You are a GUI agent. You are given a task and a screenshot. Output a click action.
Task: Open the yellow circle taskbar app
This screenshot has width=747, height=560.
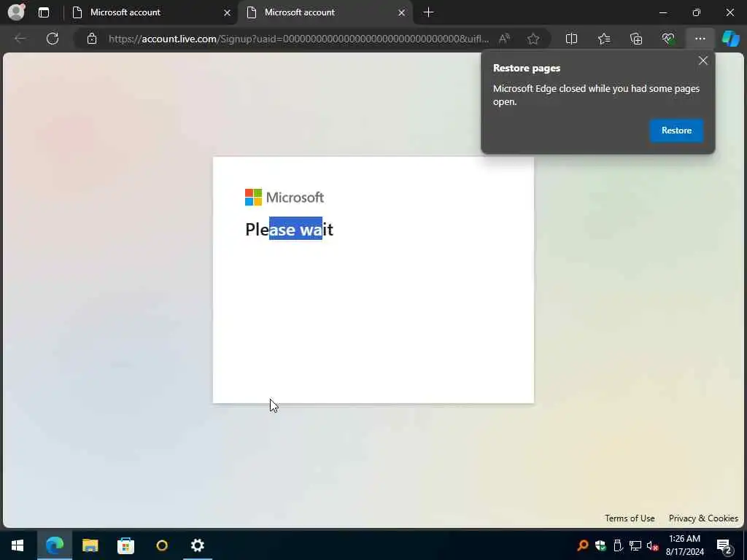[x=162, y=545]
